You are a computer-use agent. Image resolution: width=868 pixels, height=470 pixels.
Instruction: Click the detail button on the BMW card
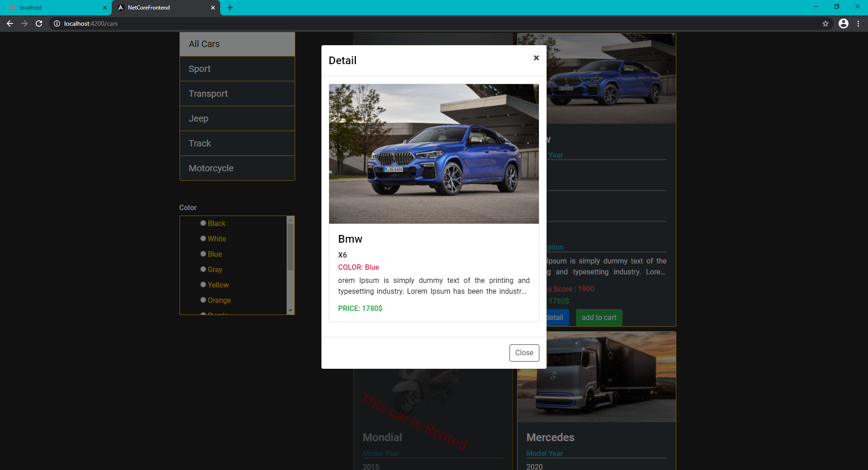[x=557, y=318]
